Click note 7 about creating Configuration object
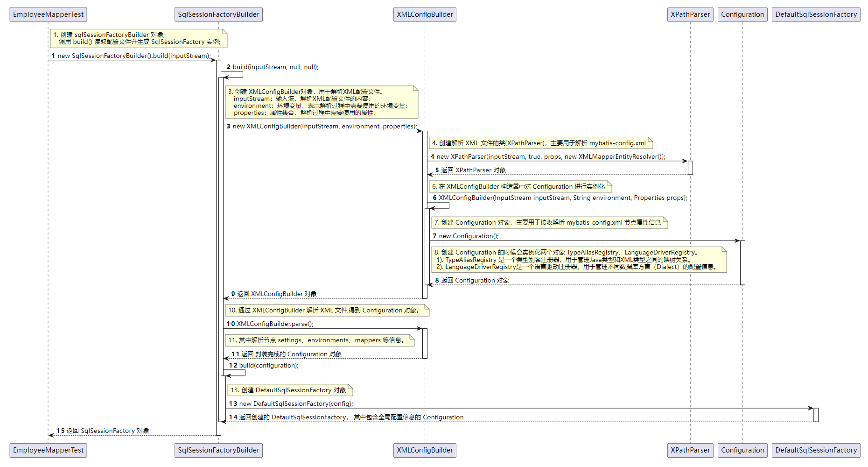The width and height of the screenshot is (868, 467). click(x=550, y=222)
